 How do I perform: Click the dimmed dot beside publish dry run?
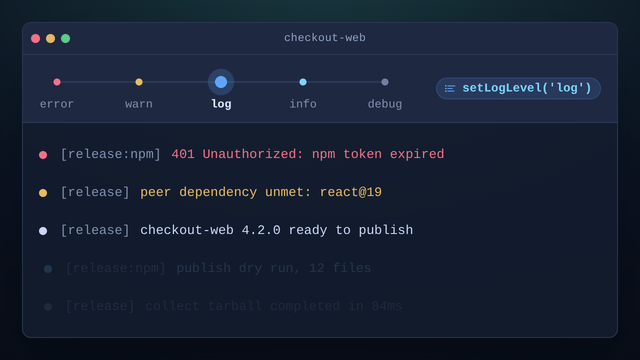point(48,269)
